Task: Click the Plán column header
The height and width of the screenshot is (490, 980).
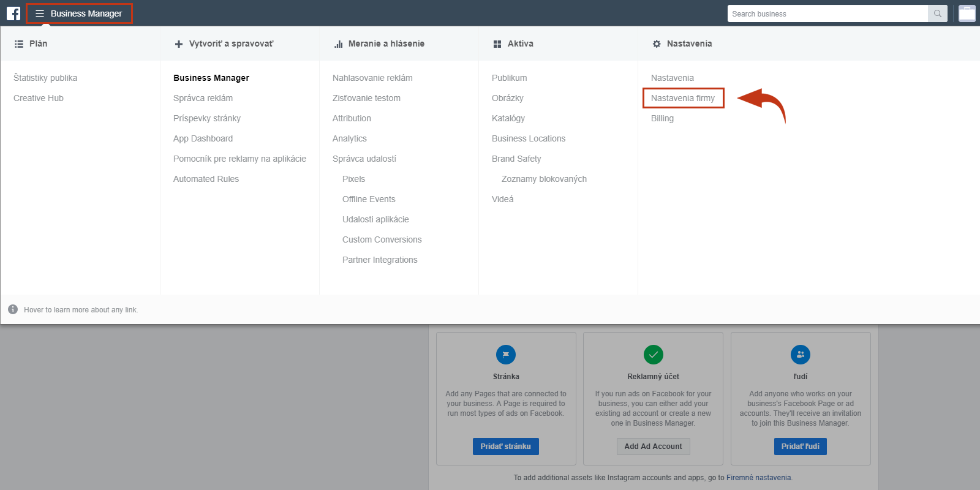Action: [38, 43]
